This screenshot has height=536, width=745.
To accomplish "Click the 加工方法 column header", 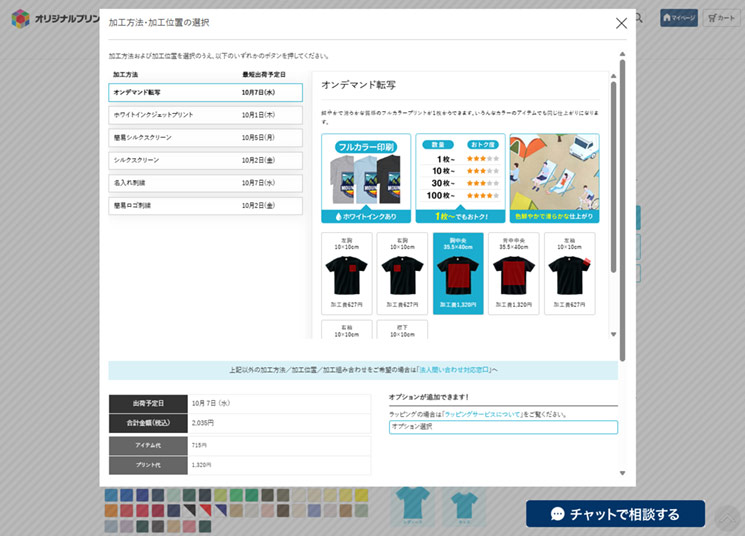I will pyautogui.click(x=125, y=75).
